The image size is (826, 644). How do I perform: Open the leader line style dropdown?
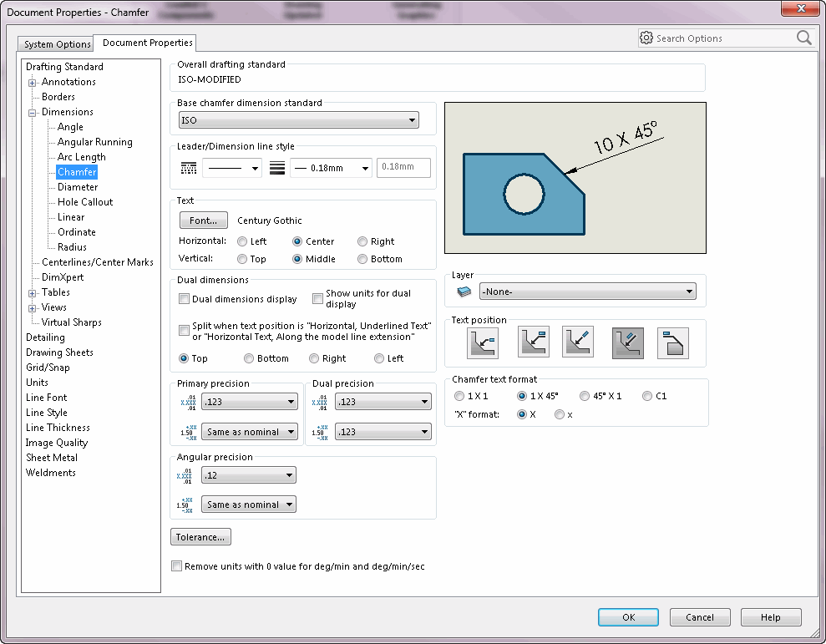click(x=232, y=168)
